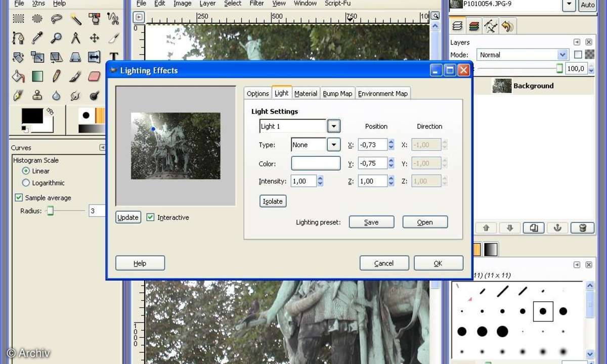The width and height of the screenshot is (607, 364).
Task: Select the Clone stamp tool
Action: tap(37, 95)
